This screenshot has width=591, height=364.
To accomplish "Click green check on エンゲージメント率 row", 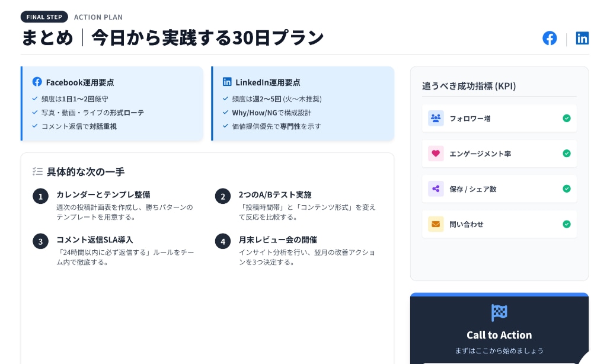I will pos(567,154).
